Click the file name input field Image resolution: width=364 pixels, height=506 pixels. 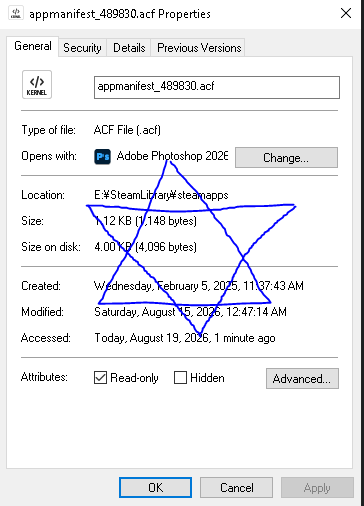coord(217,87)
